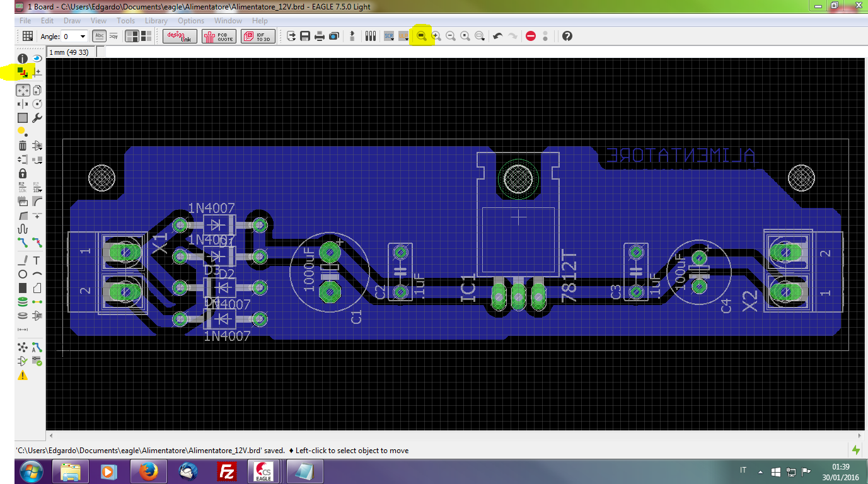Open Firefox from the taskbar

(x=149, y=471)
